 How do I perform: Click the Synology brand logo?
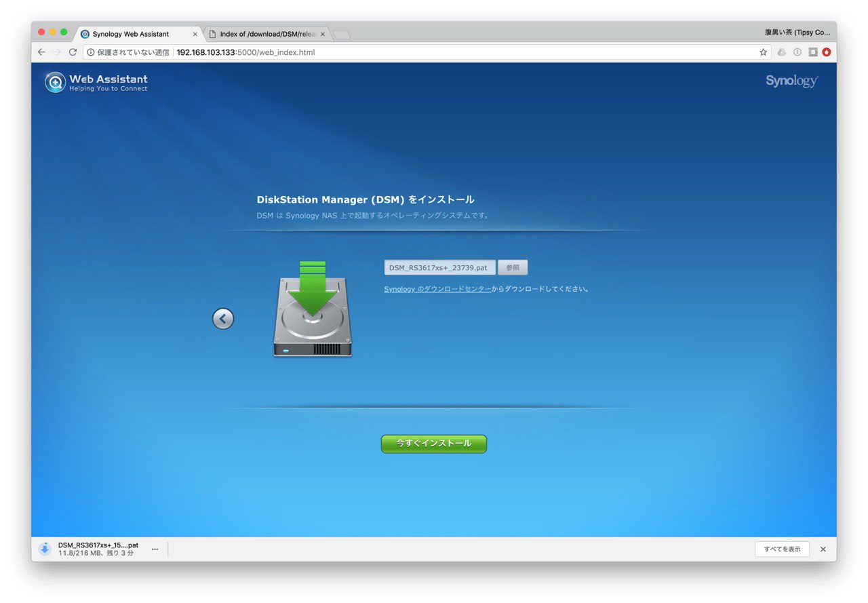tap(792, 81)
